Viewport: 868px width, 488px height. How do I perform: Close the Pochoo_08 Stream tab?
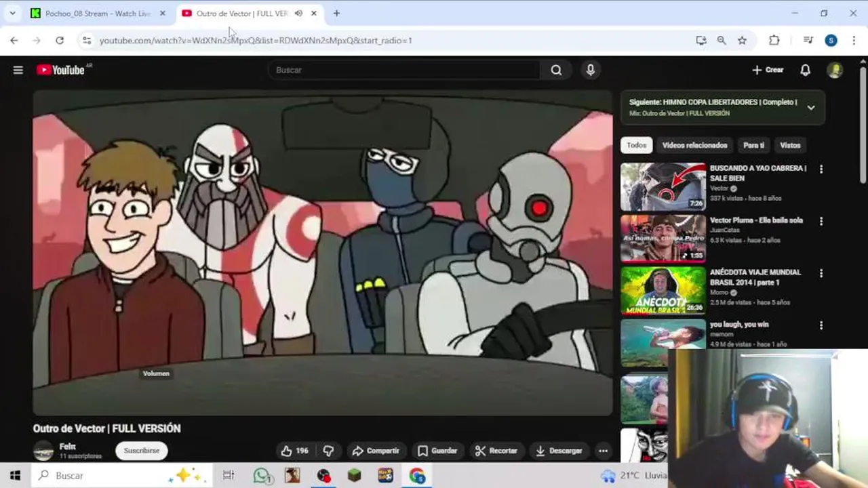tap(162, 13)
